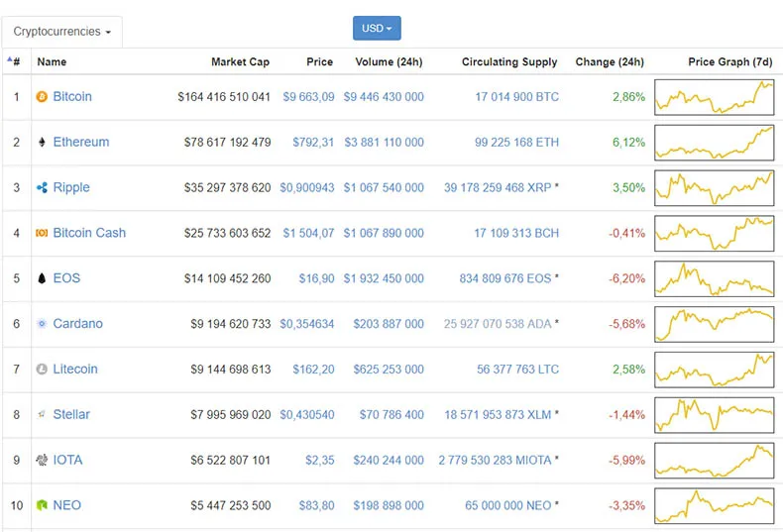Viewport: 783px width, 532px height.
Task: Sort by rank number column header
Action: point(15,61)
